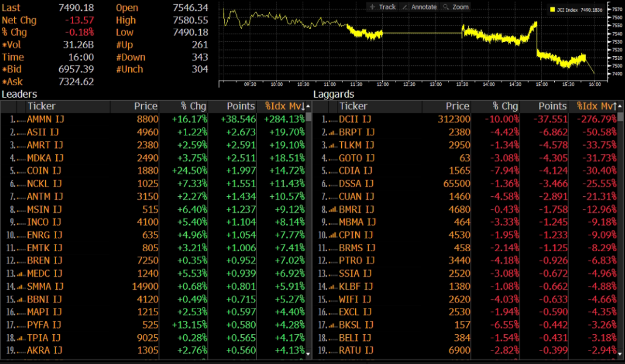Click the volume bars icon beside TLKM IJ
This screenshot has height=364, width=625.
333,146
